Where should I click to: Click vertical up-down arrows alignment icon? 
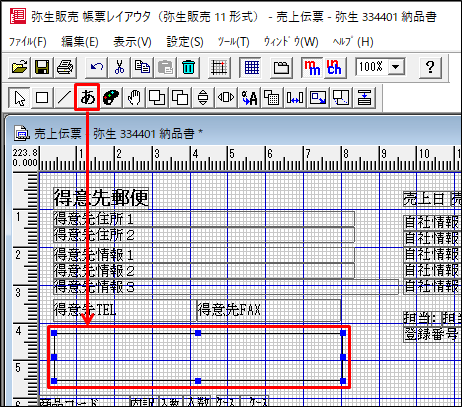(x=203, y=98)
